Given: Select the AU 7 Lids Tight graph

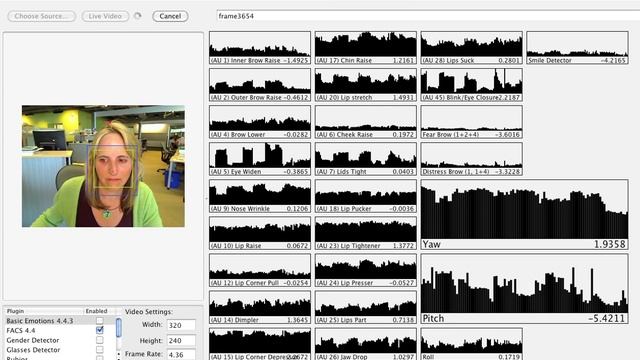Looking at the screenshot, I should click(366, 159).
